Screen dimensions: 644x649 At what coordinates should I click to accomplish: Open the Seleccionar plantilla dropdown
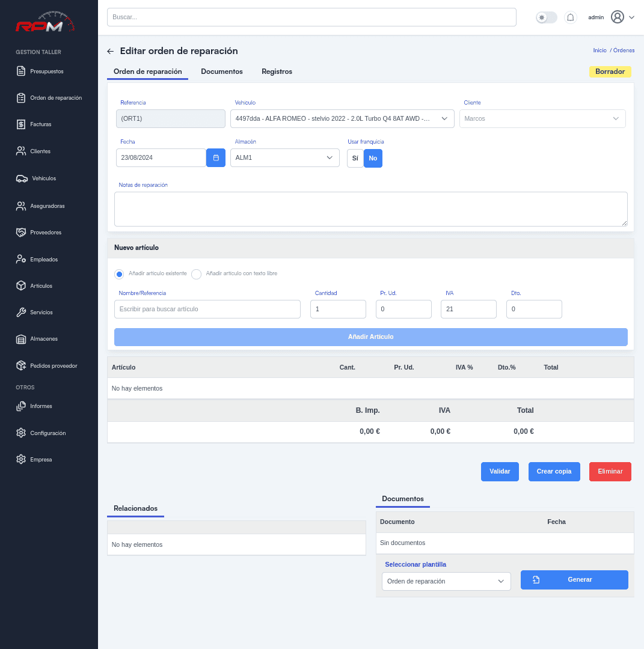[x=446, y=581]
